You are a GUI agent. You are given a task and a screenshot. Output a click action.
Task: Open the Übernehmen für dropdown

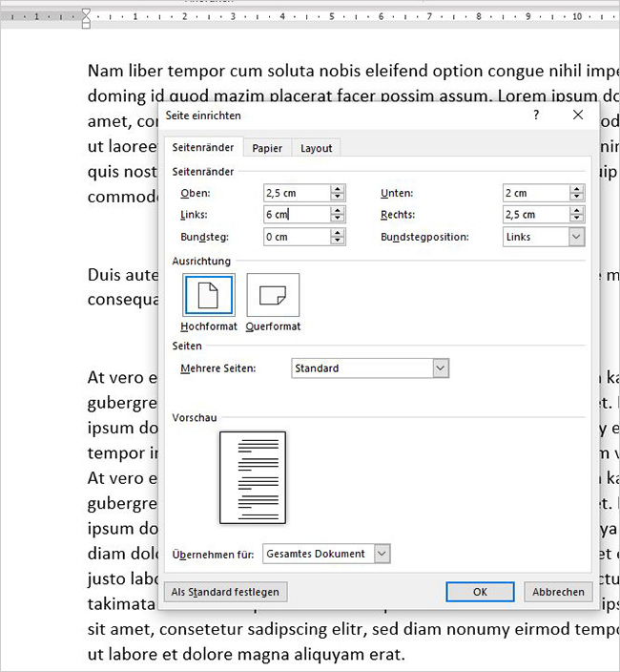[x=382, y=554]
